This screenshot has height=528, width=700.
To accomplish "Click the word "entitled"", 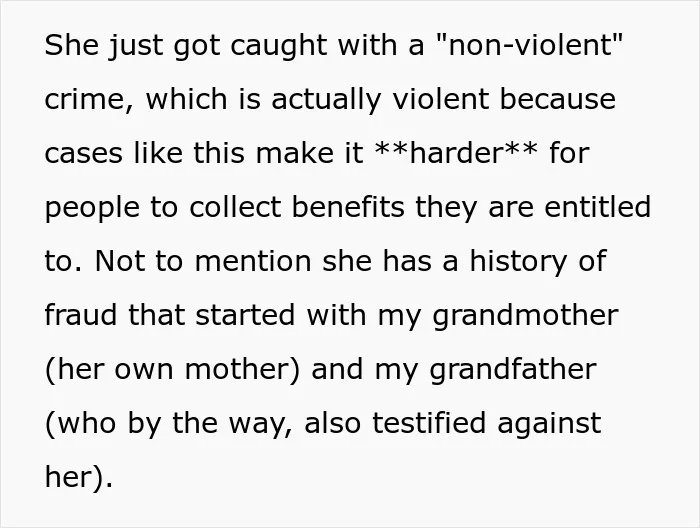I will [597, 207].
